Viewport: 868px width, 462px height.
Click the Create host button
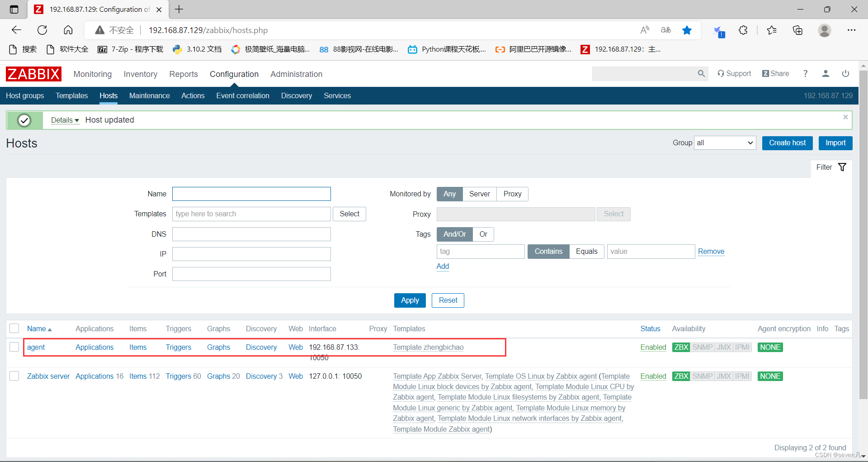click(x=788, y=143)
